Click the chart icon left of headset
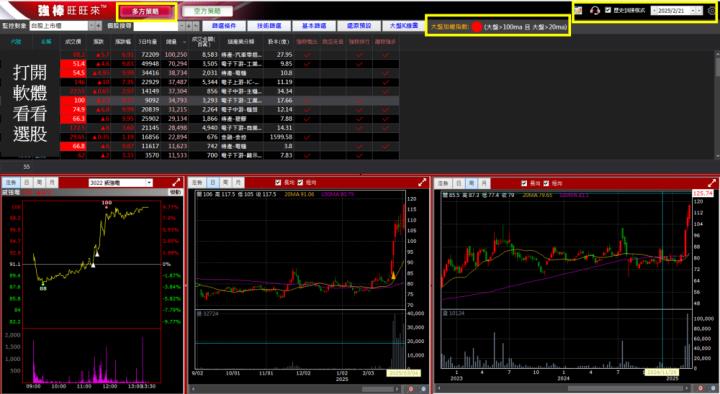The image size is (720, 394). [578, 10]
